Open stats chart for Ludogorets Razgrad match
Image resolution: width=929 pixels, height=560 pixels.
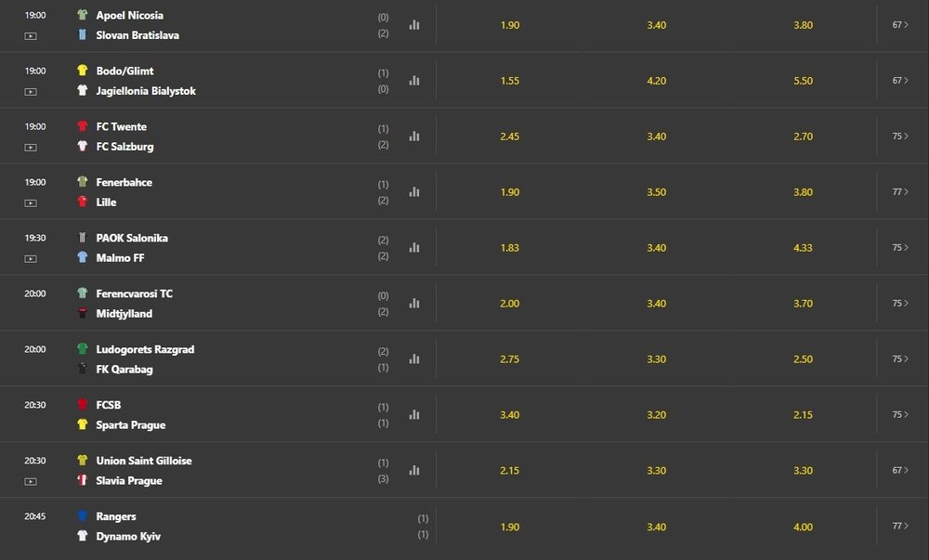[x=414, y=358]
